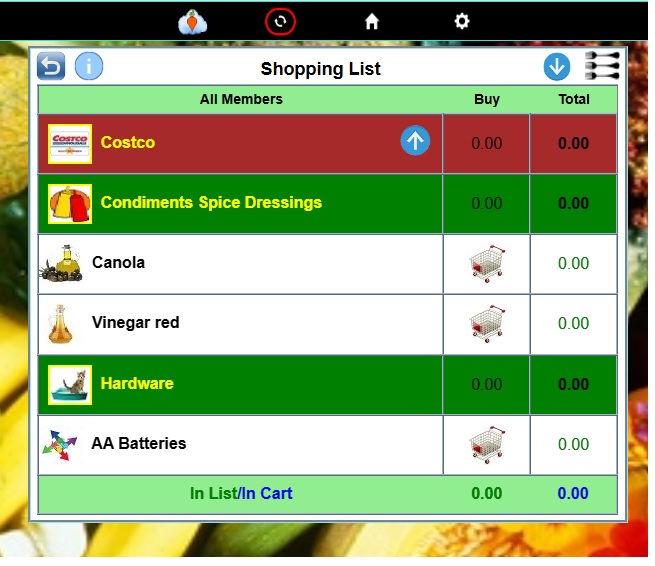Image resolution: width=655 pixels, height=566 pixels.
Task: Open the settings gear icon
Action: pos(462,21)
